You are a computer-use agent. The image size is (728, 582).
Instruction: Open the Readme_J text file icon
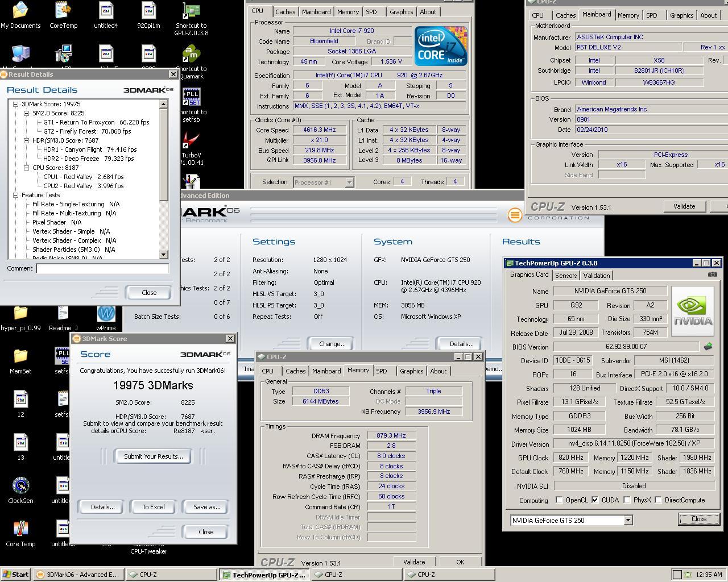point(63,318)
